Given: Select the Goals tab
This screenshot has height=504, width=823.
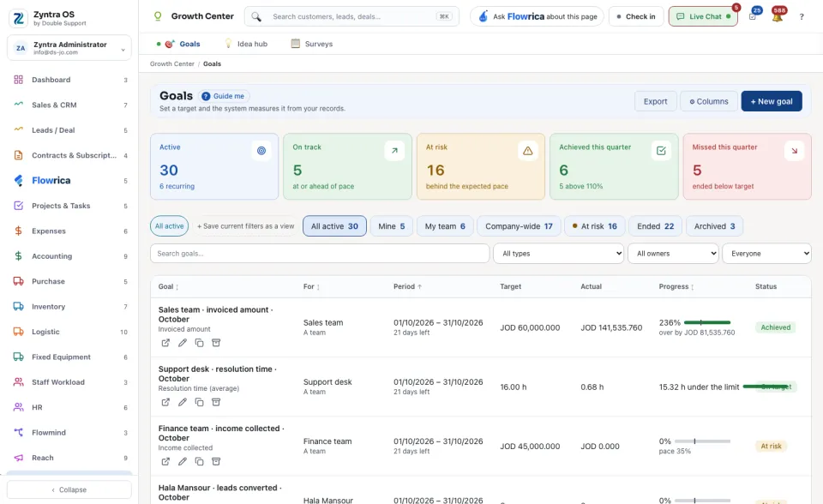Looking at the screenshot, I should [178, 44].
